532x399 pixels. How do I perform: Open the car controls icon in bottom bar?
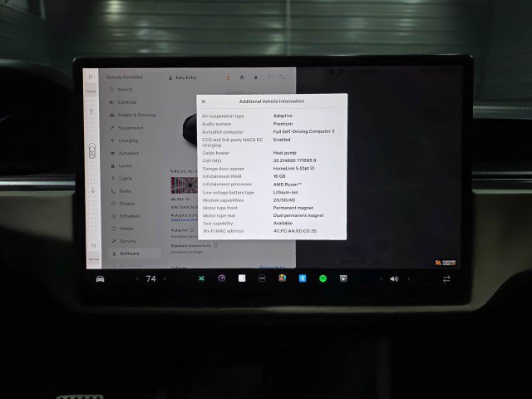[x=100, y=279]
